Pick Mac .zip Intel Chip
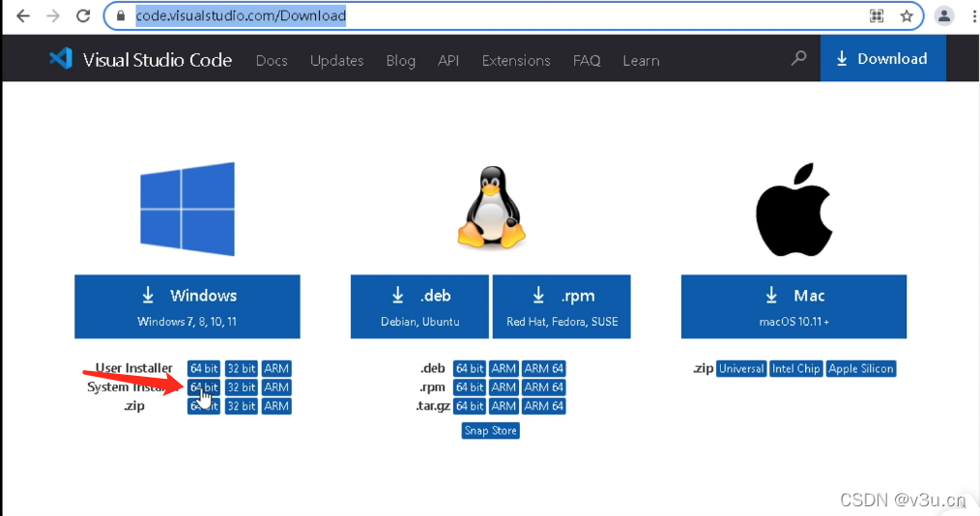 point(795,368)
